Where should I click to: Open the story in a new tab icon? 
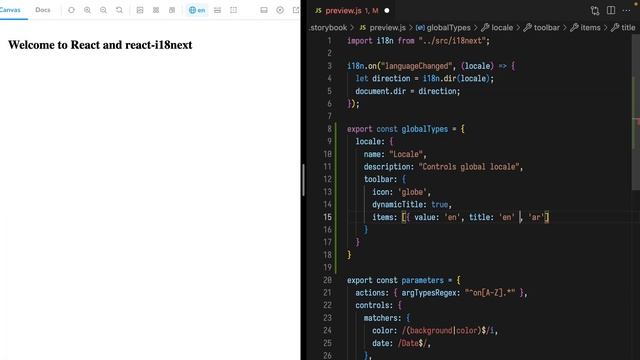pyautogui.click(x=296, y=10)
